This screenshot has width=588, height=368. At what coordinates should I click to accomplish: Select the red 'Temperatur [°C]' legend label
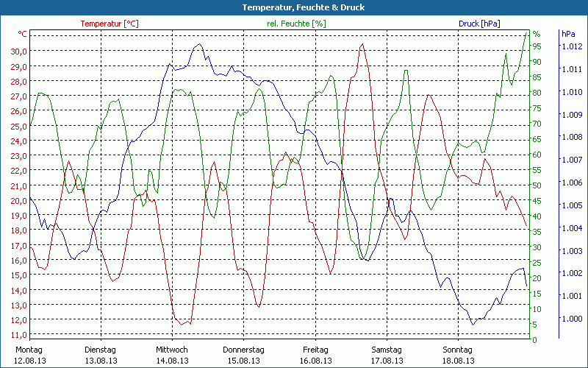[x=109, y=24]
